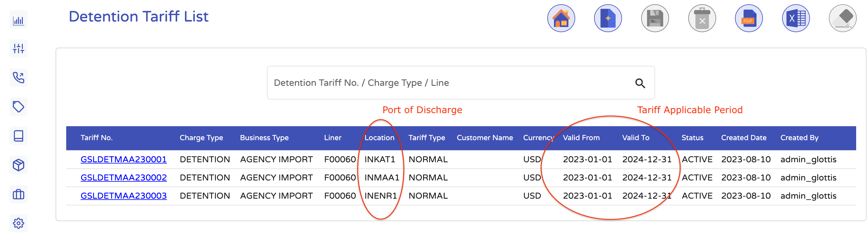
Task: Click the Save floppy disk icon
Action: 655,18
